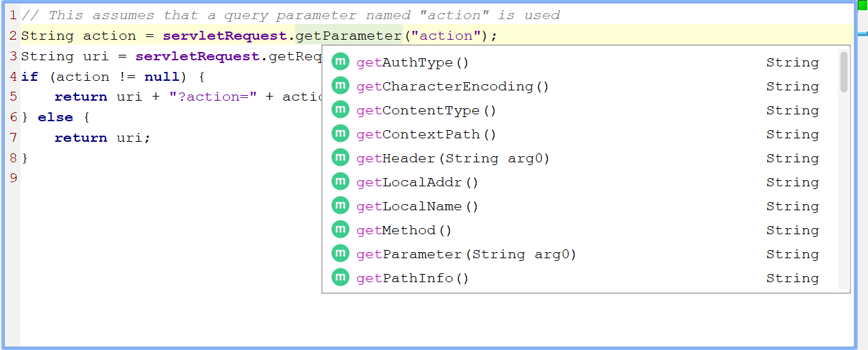Click the method icon beside getCharacterEncoding()
Screen dimensions: 868x350
[x=340, y=86]
